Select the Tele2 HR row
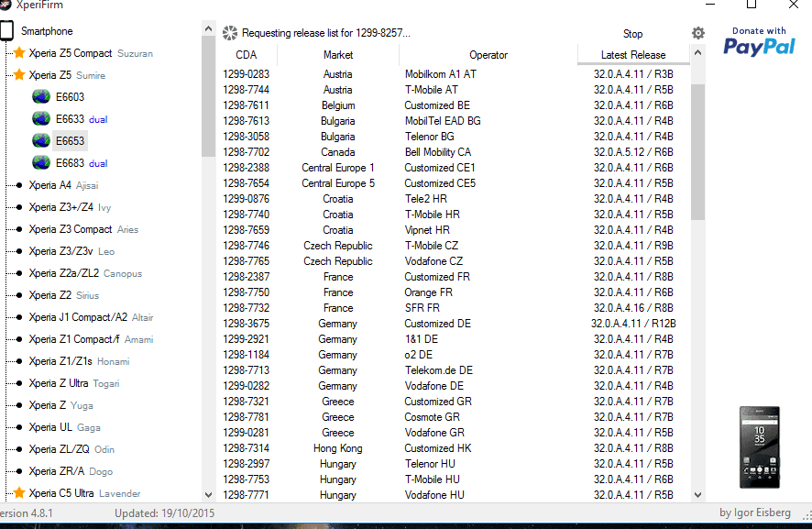 tap(453, 198)
